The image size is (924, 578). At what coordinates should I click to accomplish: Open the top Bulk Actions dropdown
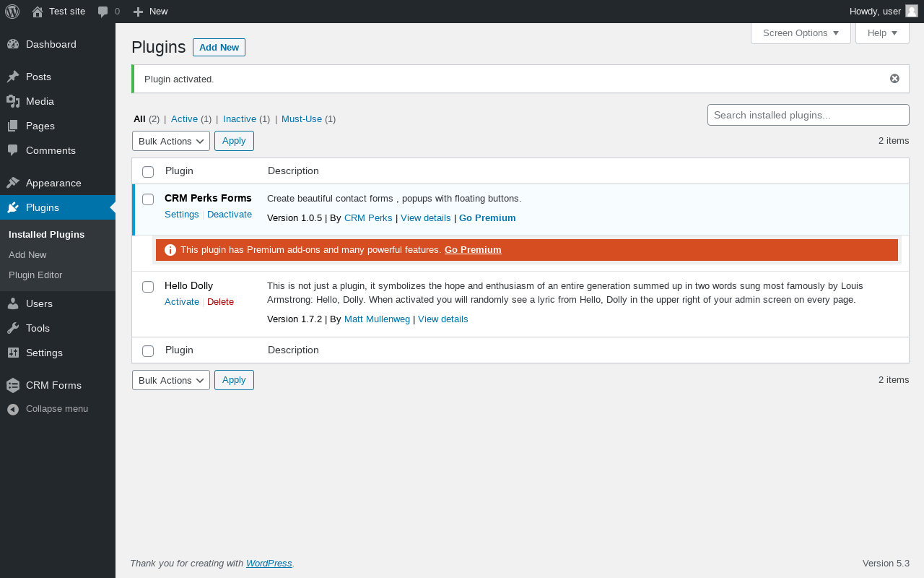pyautogui.click(x=171, y=141)
